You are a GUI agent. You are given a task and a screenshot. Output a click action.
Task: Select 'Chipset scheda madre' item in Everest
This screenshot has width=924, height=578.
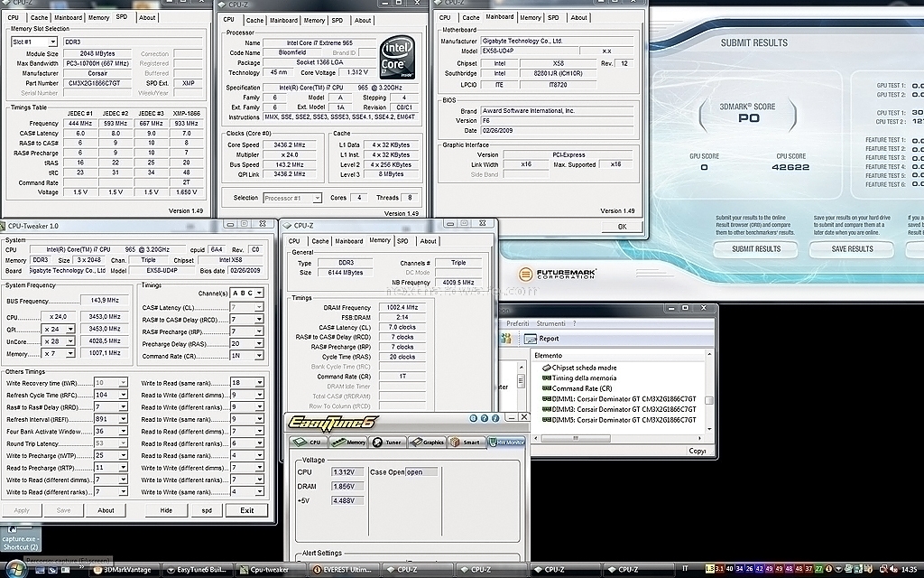[579, 368]
